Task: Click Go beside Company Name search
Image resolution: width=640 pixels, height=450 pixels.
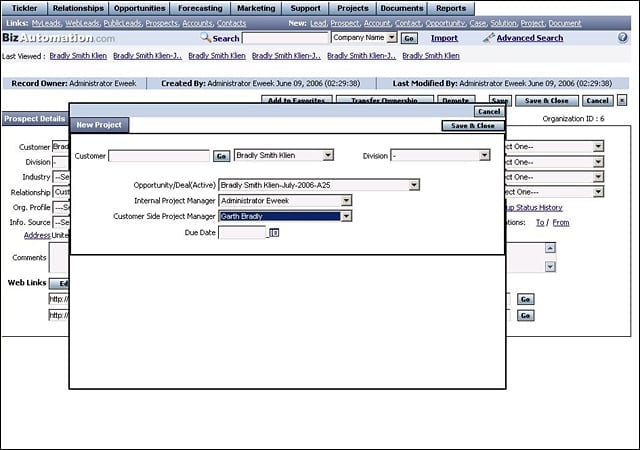Action: [x=409, y=38]
